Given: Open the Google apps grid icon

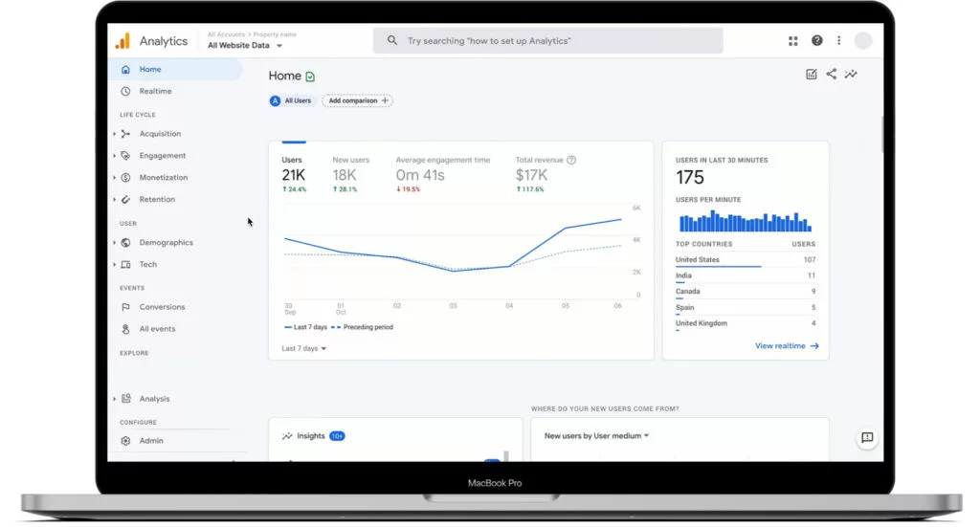Looking at the screenshot, I should pos(793,40).
